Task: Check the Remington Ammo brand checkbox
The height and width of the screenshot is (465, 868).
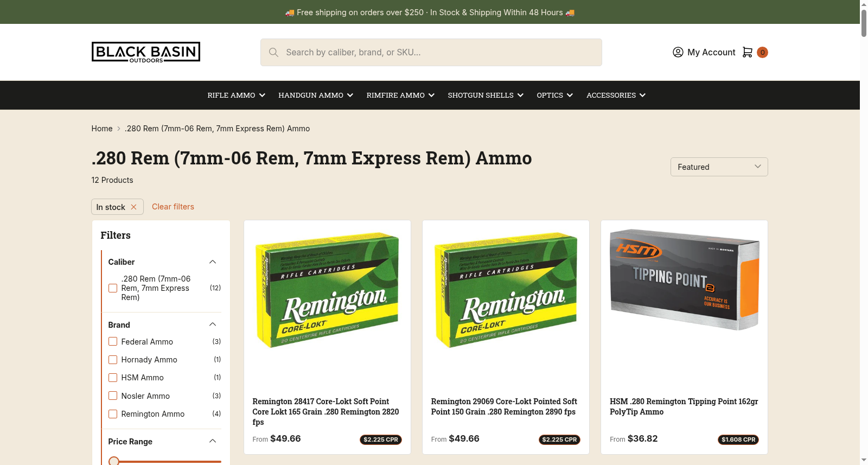Action: click(113, 414)
